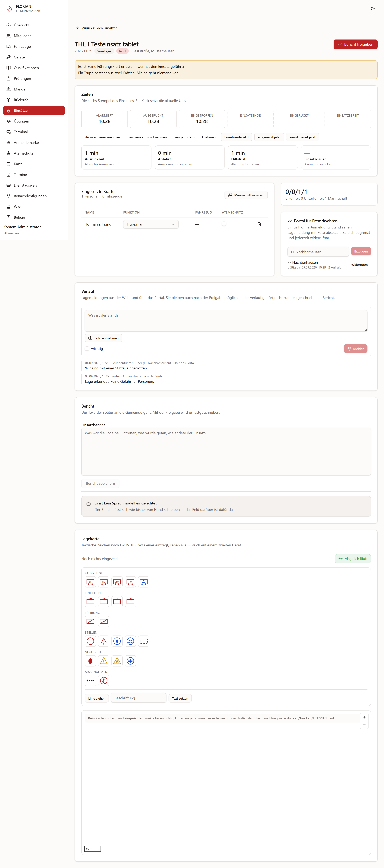Zoom out on the Lagekarte map
This screenshot has height=868, width=384.
[x=364, y=725]
